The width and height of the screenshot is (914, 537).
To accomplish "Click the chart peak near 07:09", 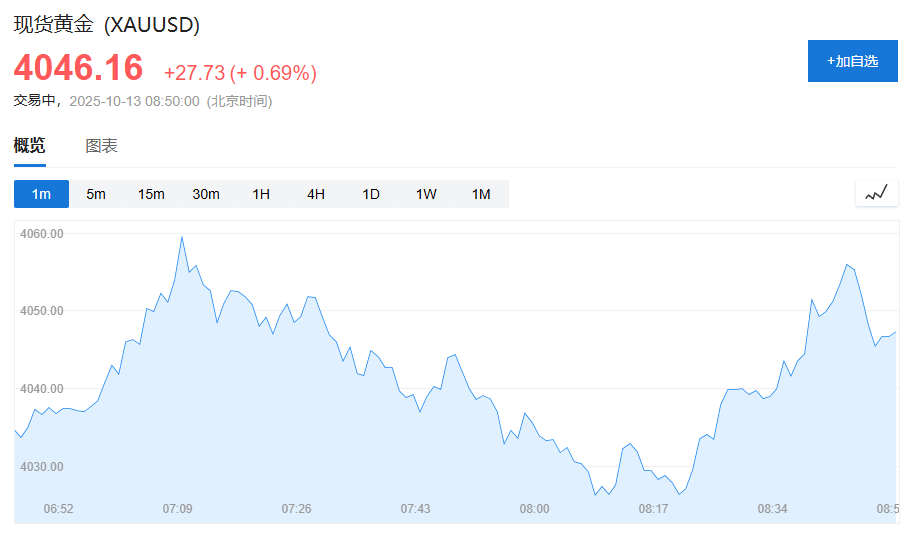I will click(181, 237).
